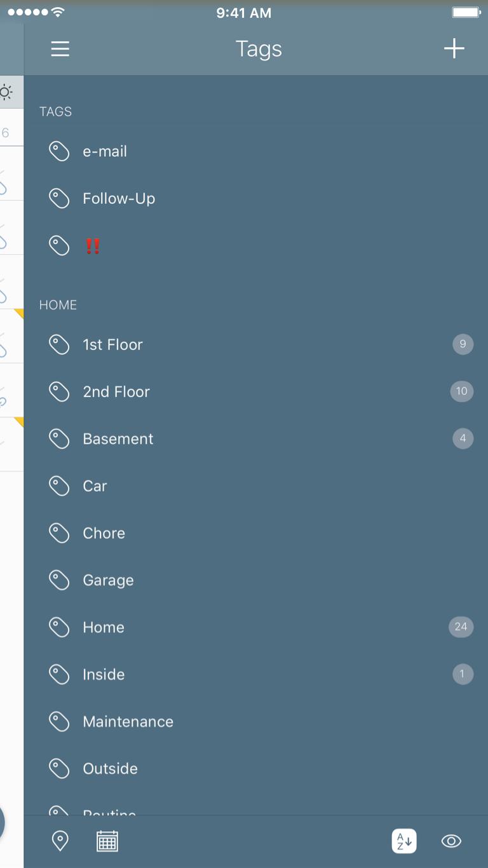Select the 1st Floor tag
488x868 pixels.
pos(256,344)
